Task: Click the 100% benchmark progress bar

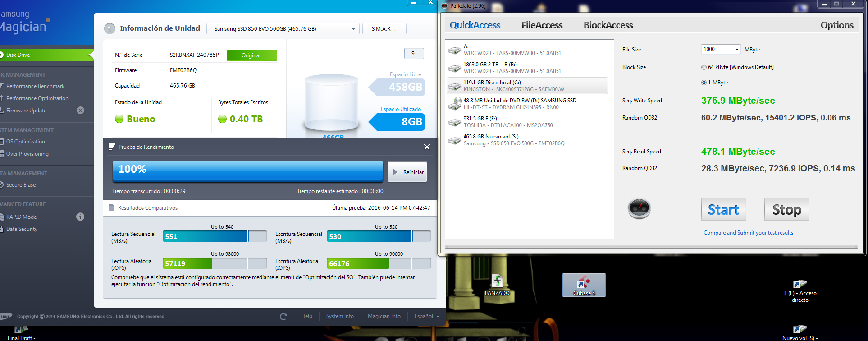Action: click(x=247, y=172)
